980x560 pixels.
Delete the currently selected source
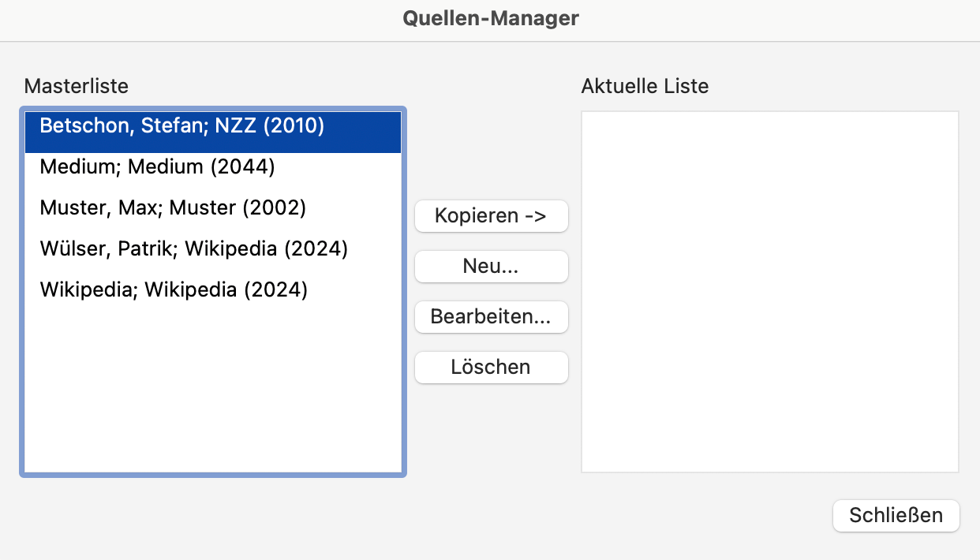point(491,367)
